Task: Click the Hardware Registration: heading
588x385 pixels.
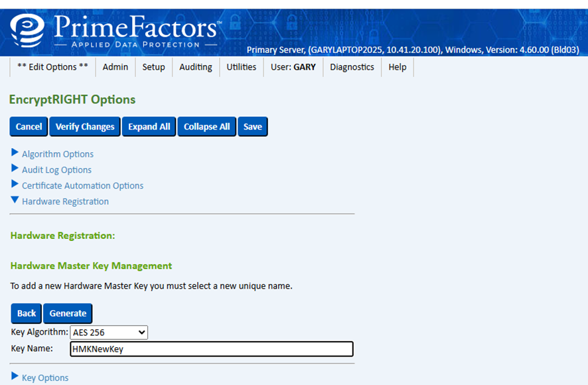Action: (x=62, y=236)
